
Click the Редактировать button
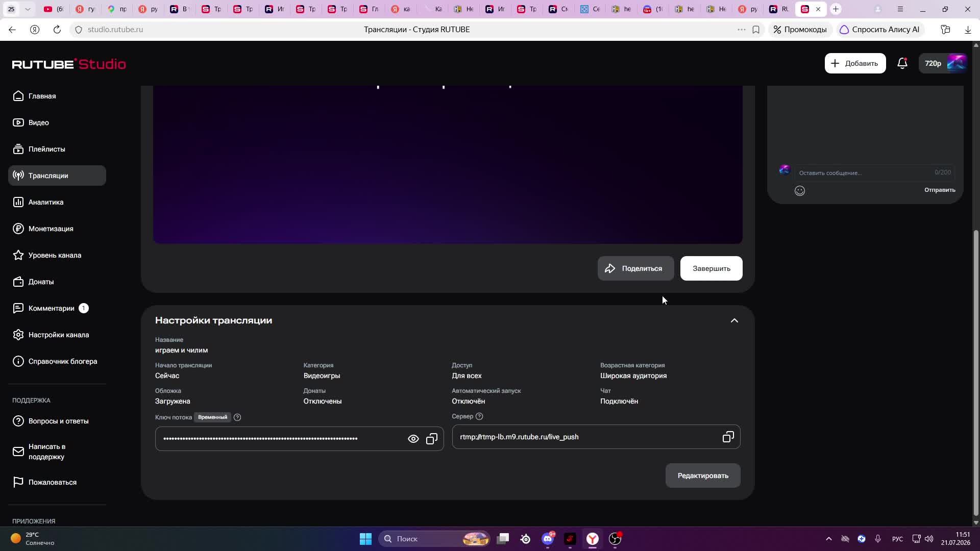(x=703, y=475)
